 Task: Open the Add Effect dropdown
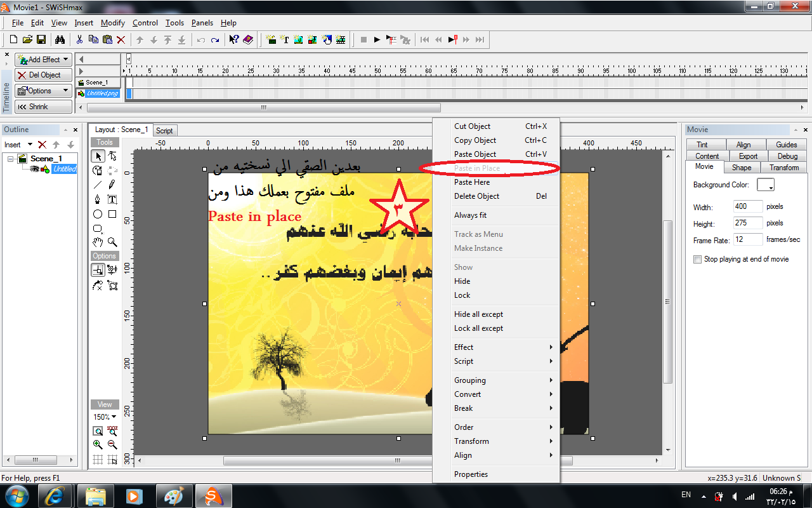tap(43, 59)
